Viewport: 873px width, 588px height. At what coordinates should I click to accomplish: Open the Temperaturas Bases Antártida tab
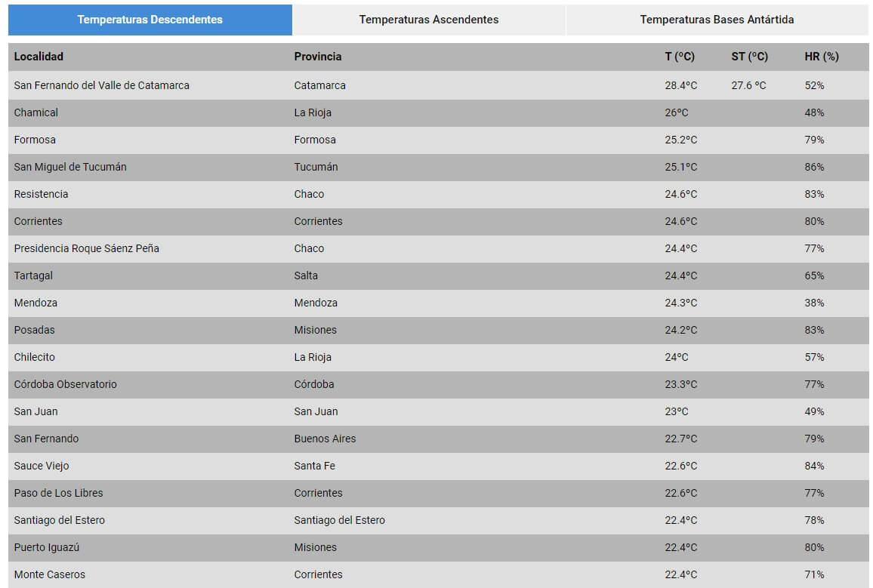tap(717, 20)
